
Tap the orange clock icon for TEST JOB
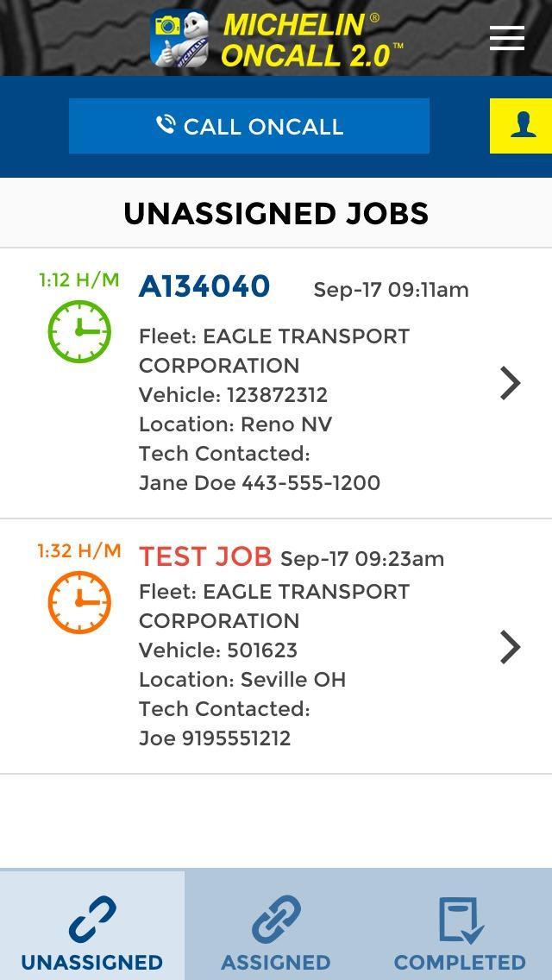(79, 602)
